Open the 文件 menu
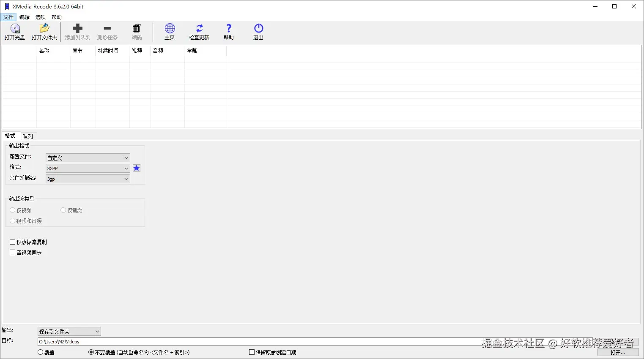Viewport: 644px width, 359px height. pyautogui.click(x=8, y=17)
